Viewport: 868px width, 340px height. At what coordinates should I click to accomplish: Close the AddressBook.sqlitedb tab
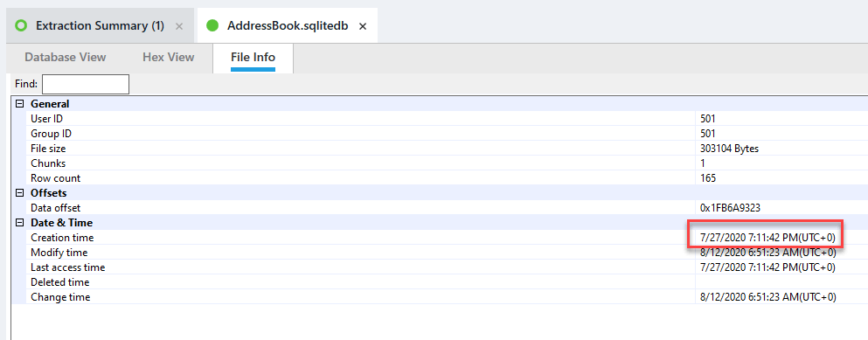(363, 26)
